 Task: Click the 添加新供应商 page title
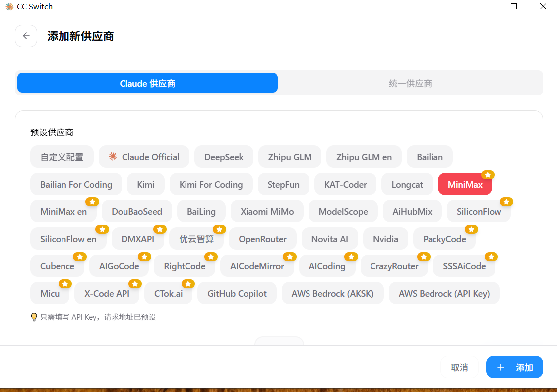pyautogui.click(x=81, y=36)
